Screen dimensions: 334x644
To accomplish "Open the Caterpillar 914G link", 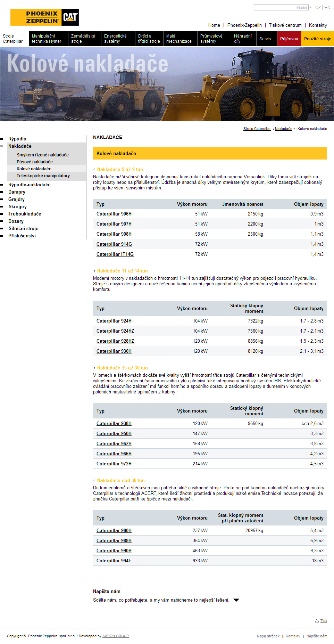I will (114, 244).
